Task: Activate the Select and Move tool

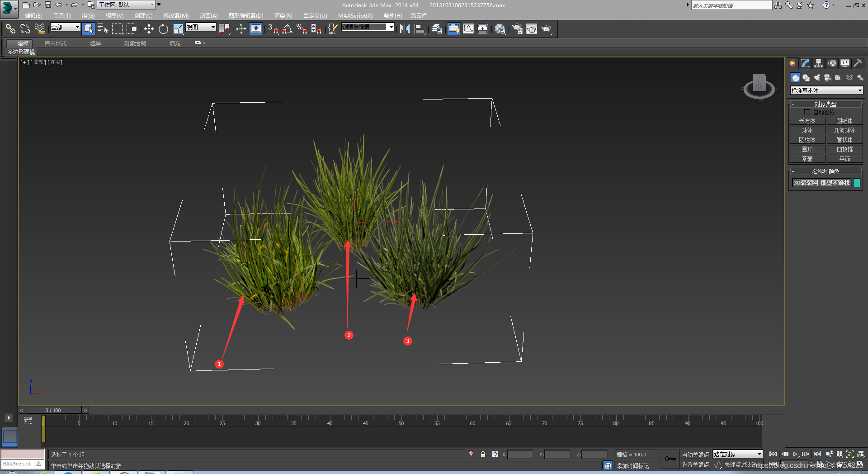Action: (x=149, y=29)
